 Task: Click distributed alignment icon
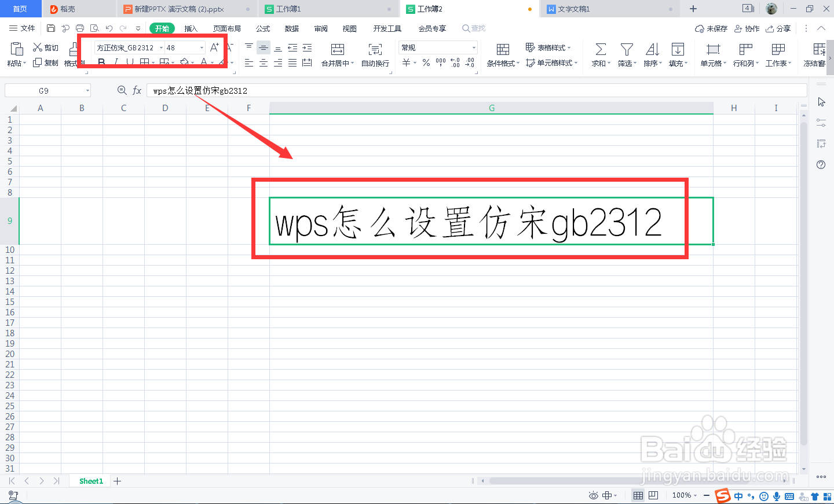coord(307,62)
